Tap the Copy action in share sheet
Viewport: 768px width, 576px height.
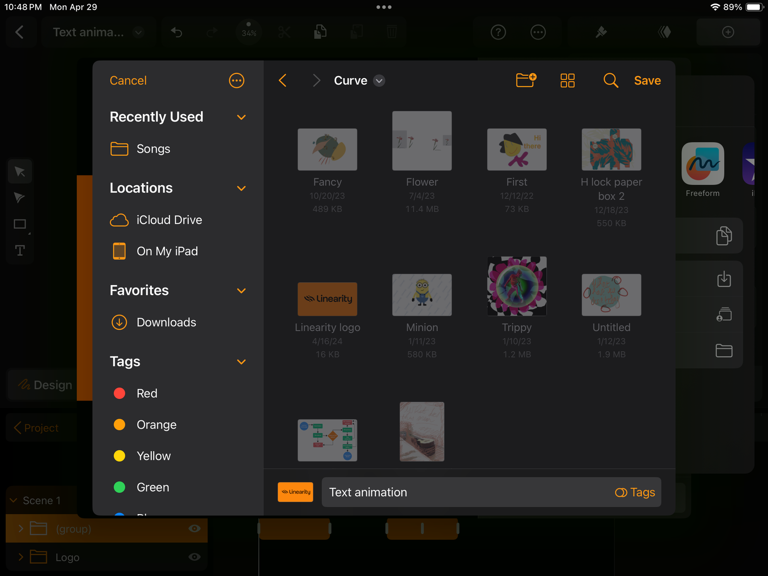(x=723, y=236)
